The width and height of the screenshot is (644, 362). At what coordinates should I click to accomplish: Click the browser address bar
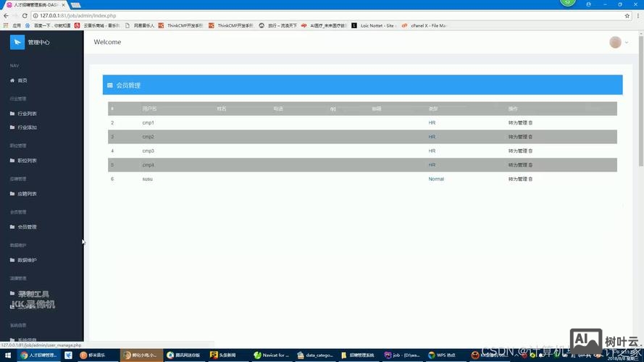tap(290, 15)
